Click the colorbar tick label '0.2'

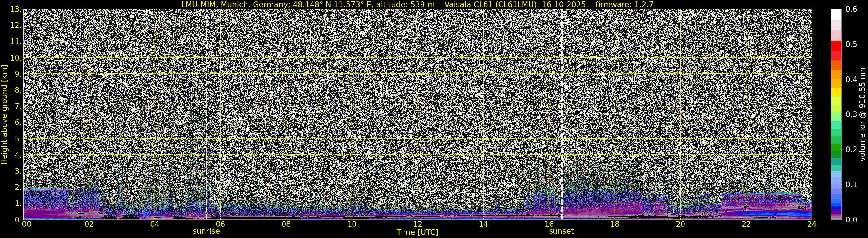tap(852, 149)
